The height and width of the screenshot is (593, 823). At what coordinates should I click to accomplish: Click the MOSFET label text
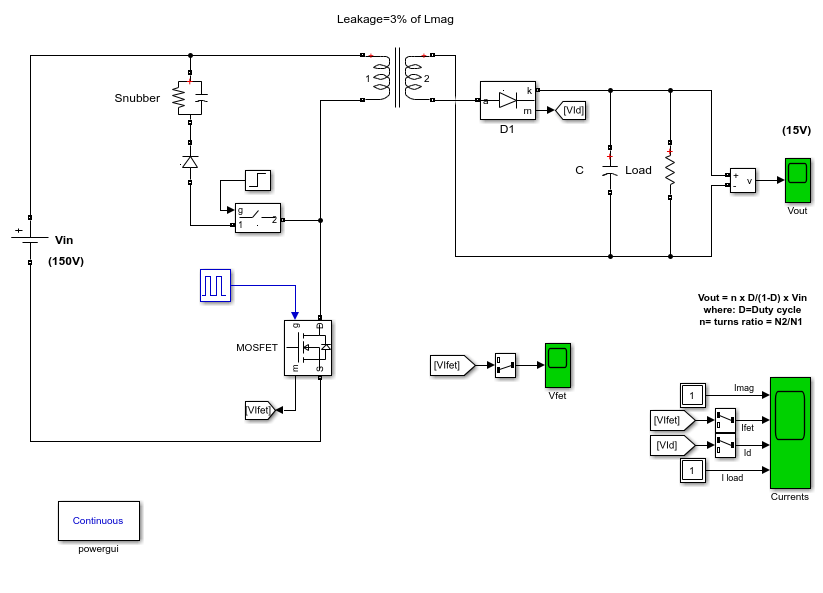[257, 348]
